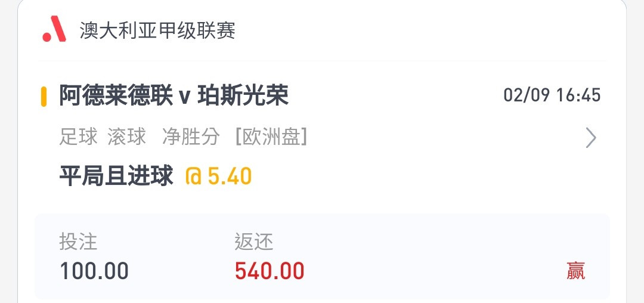Click the grey stake summary panel
Viewport: 644px width, 303px height.
(322, 256)
